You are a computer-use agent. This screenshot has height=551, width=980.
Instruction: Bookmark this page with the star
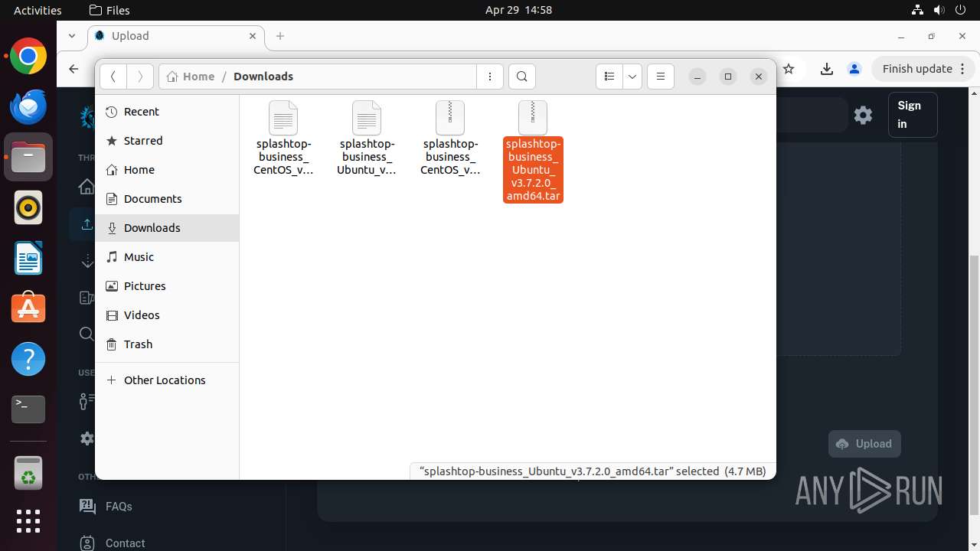(789, 69)
